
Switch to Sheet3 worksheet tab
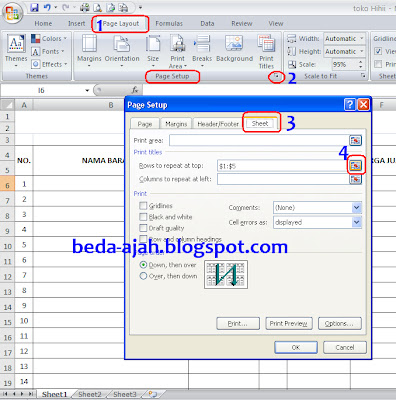(125, 394)
